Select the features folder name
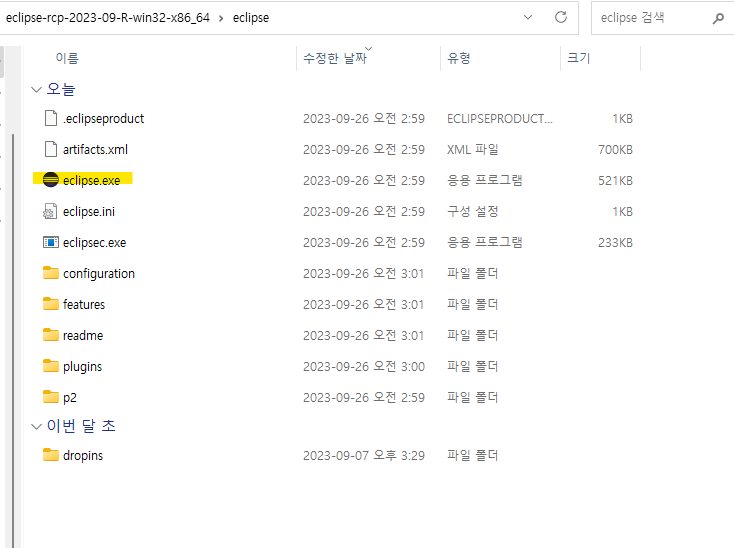The height and width of the screenshot is (548, 734). (84, 304)
